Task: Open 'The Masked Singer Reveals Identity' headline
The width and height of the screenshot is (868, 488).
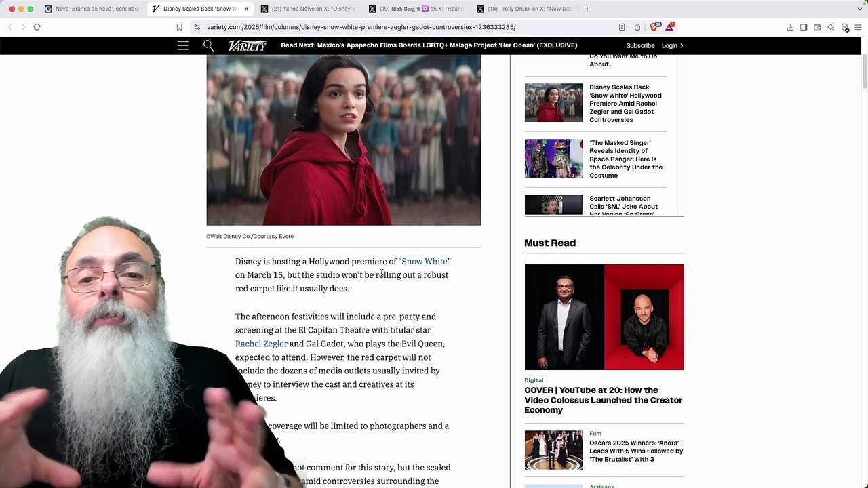Action: [626, 159]
